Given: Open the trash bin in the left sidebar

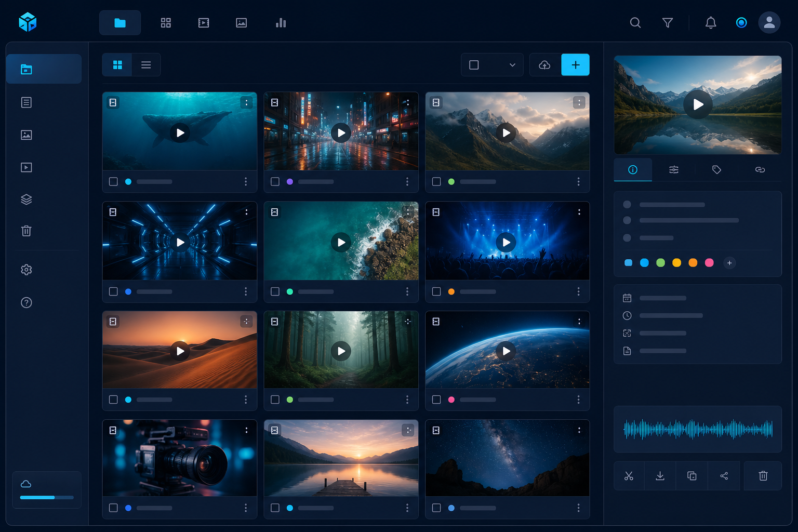Looking at the screenshot, I should 26,231.
